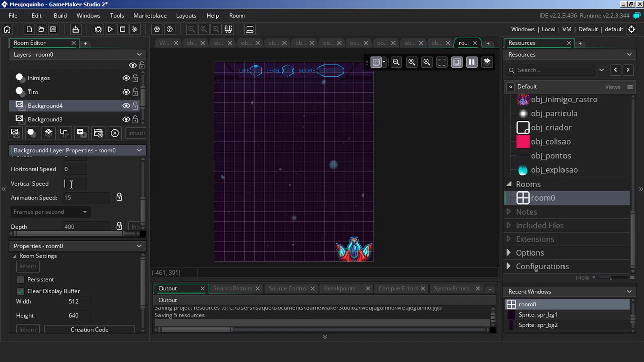This screenshot has width=644, height=362.
Task: Fit the room view to window
Action: pyautogui.click(x=442, y=62)
